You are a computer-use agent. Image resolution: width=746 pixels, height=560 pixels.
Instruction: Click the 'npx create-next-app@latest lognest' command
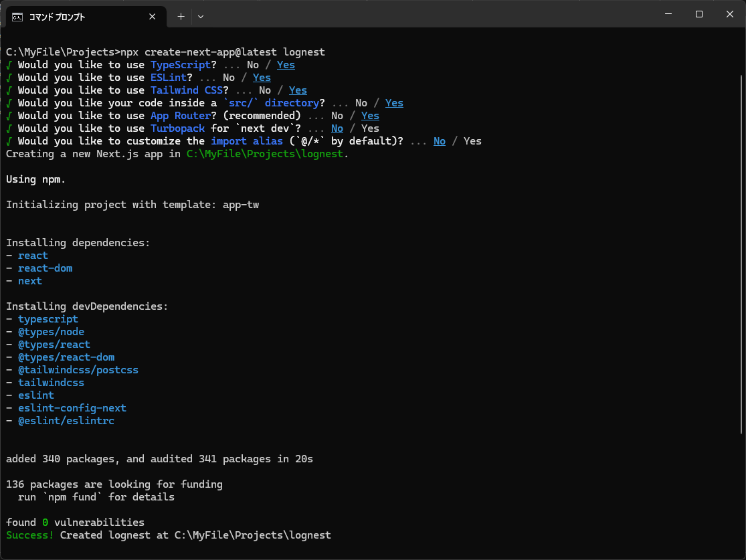tap(223, 52)
